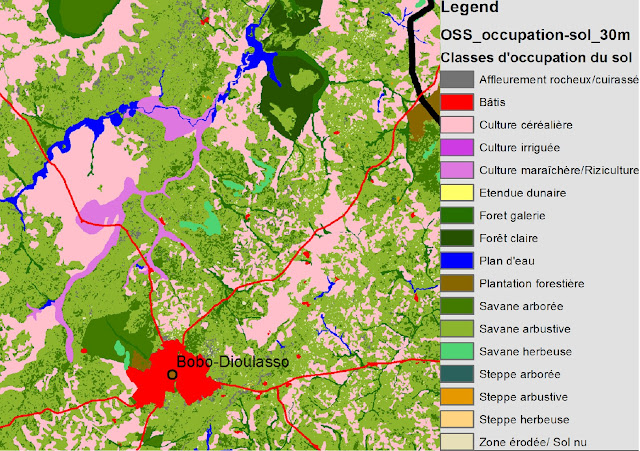The height and width of the screenshot is (451, 640).
Task: Click the 'Affleurement rocheux/cuirassé' label
Action: pyautogui.click(x=559, y=80)
